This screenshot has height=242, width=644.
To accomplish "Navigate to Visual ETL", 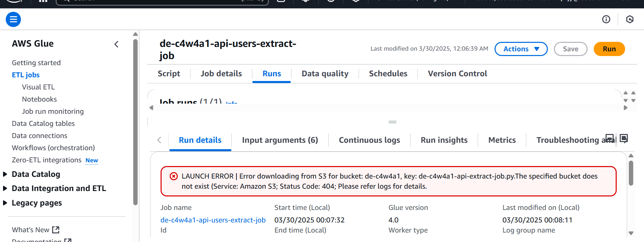I will click(x=38, y=87).
